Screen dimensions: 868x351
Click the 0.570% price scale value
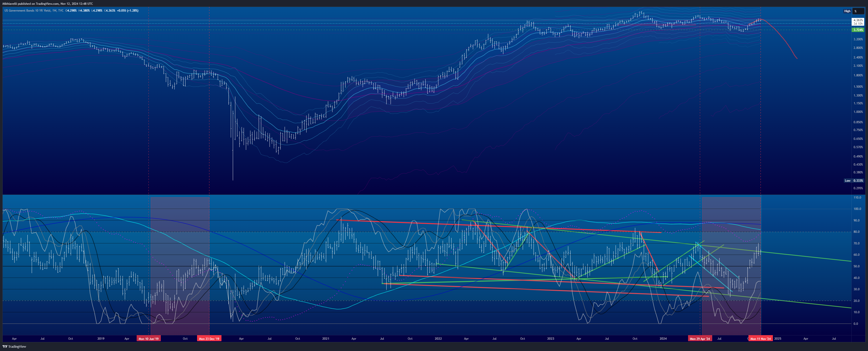[858, 147]
